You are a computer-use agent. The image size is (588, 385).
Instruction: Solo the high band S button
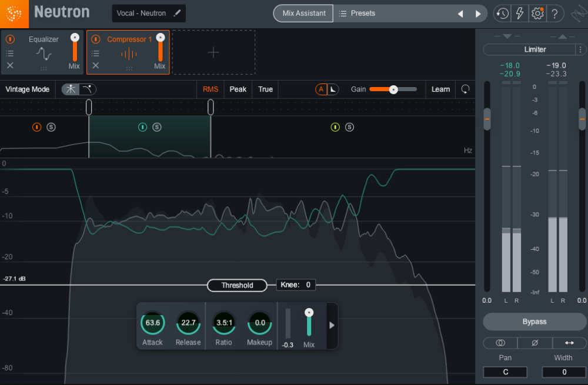tap(349, 127)
